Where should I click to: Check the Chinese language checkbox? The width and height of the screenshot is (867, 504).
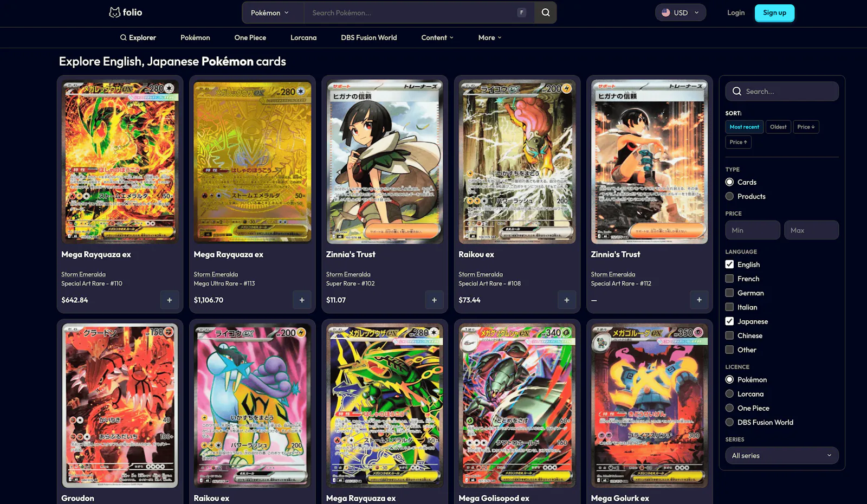pos(729,335)
